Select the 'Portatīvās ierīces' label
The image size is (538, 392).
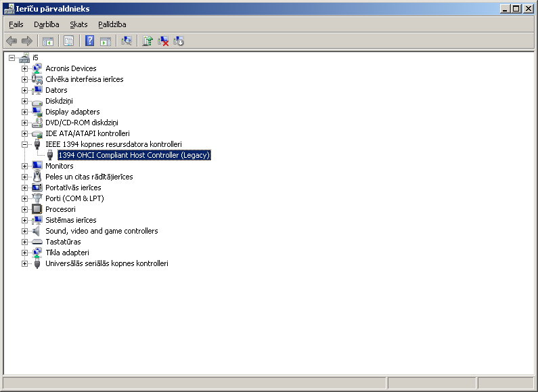click(x=73, y=188)
